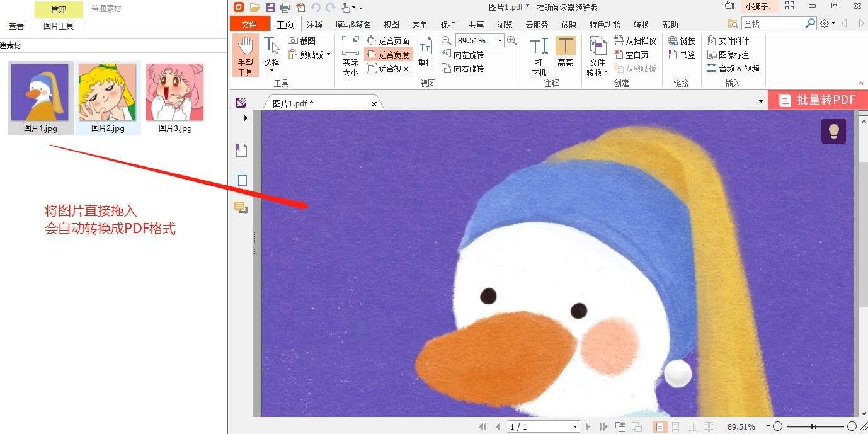Insert a 链接 link
868x434 pixels.
[x=681, y=41]
